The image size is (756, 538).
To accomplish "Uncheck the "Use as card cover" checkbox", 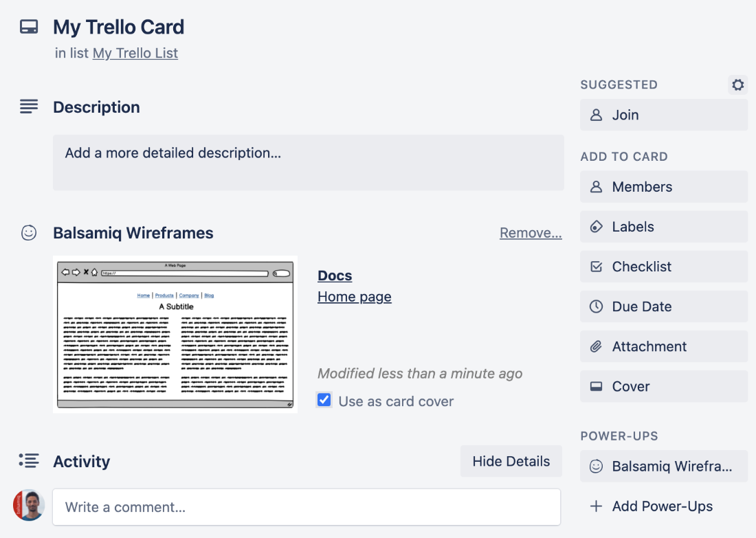I will pos(324,399).
